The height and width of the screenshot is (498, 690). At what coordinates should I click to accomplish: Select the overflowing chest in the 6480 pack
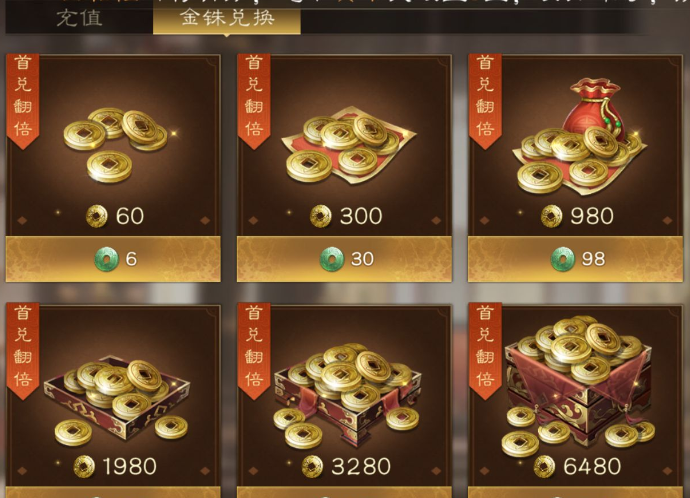[579, 385]
